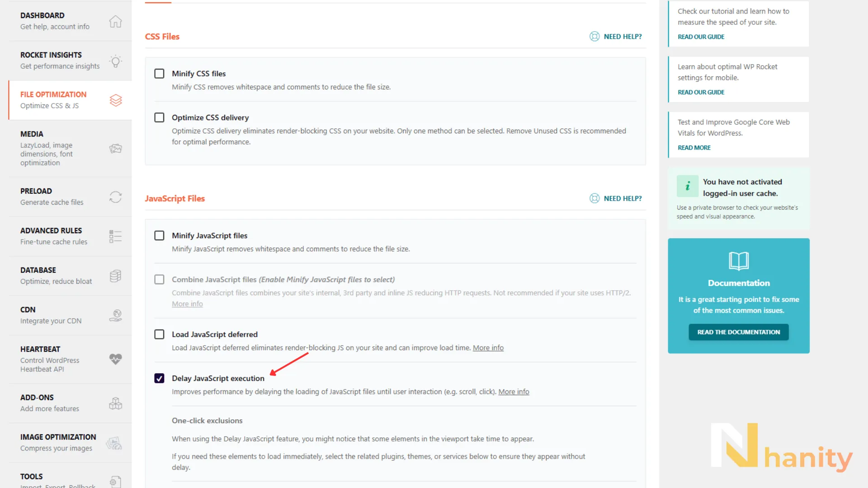The height and width of the screenshot is (488, 868).
Task: Switch to the Database section
Action: [x=70, y=276]
